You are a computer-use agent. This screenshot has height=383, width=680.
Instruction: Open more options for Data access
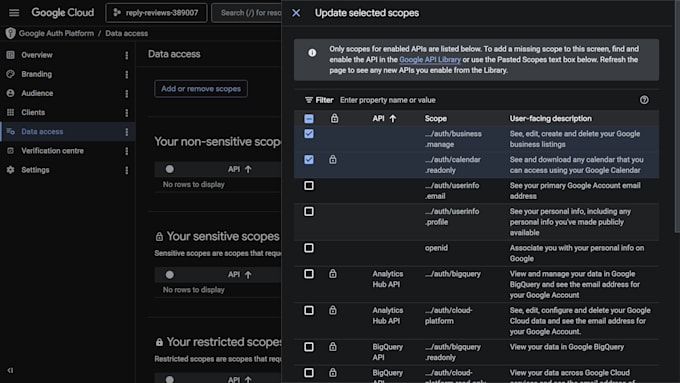coord(127,132)
